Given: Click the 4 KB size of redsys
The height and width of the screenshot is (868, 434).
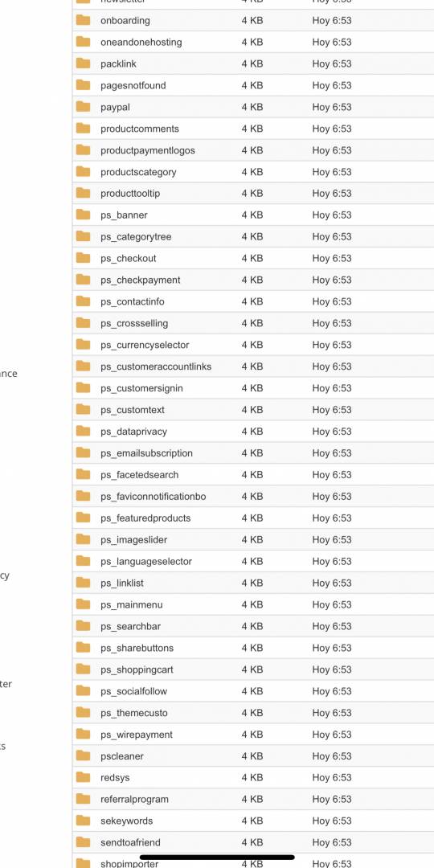Looking at the screenshot, I should [x=252, y=777].
